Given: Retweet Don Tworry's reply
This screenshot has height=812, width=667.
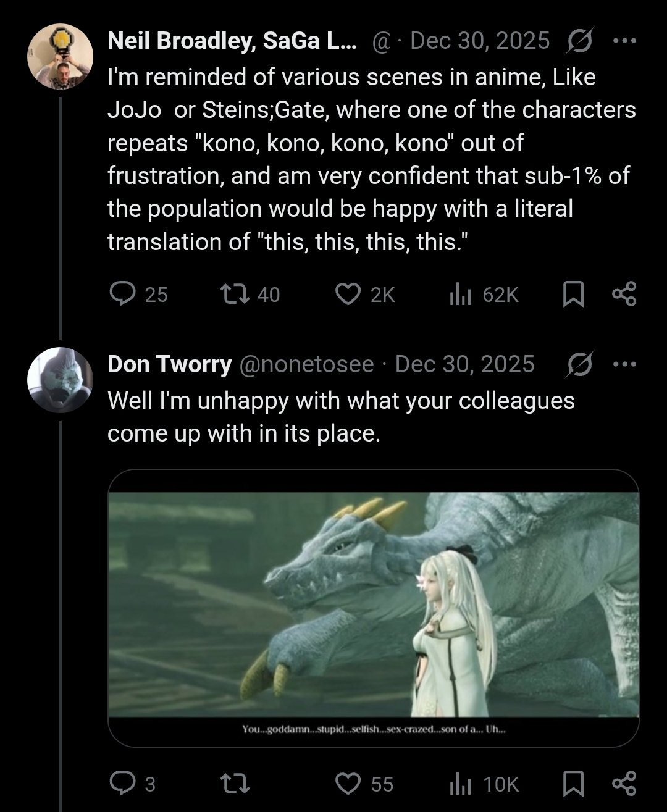Looking at the screenshot, I should pos(235,784).
